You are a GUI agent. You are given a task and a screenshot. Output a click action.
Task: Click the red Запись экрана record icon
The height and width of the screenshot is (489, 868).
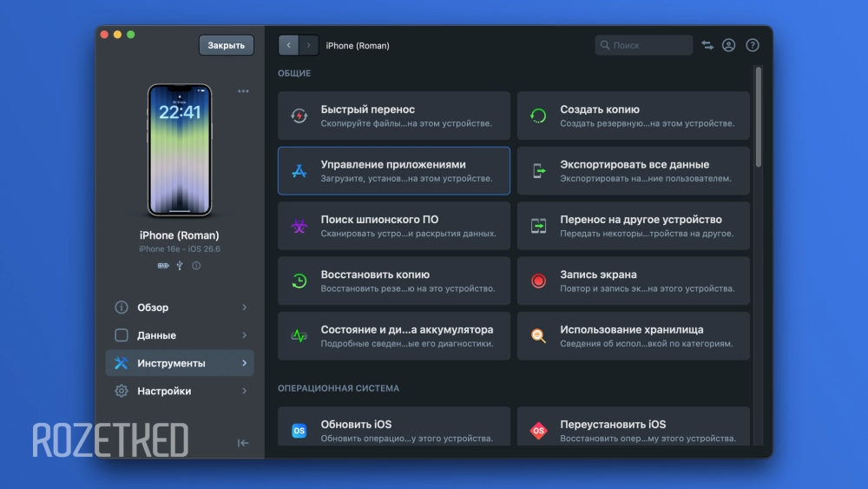point(538,281)
